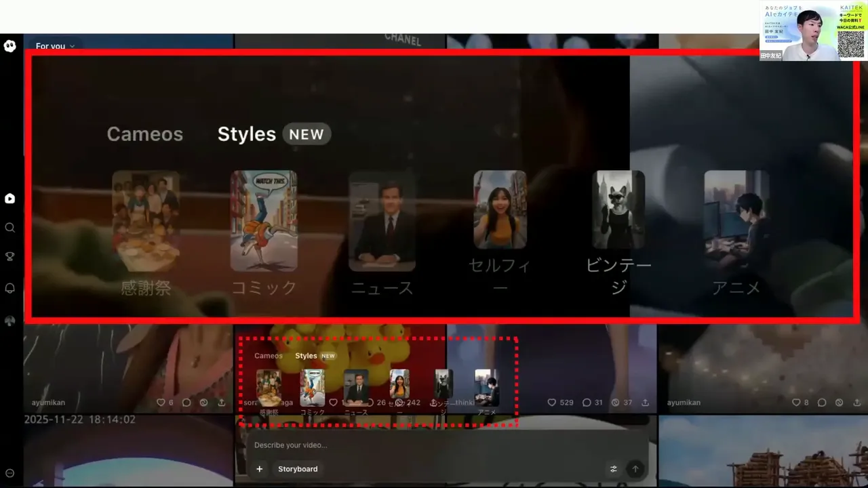Like the left ayumikan video showing 6 likes

(x=162, y=402)
